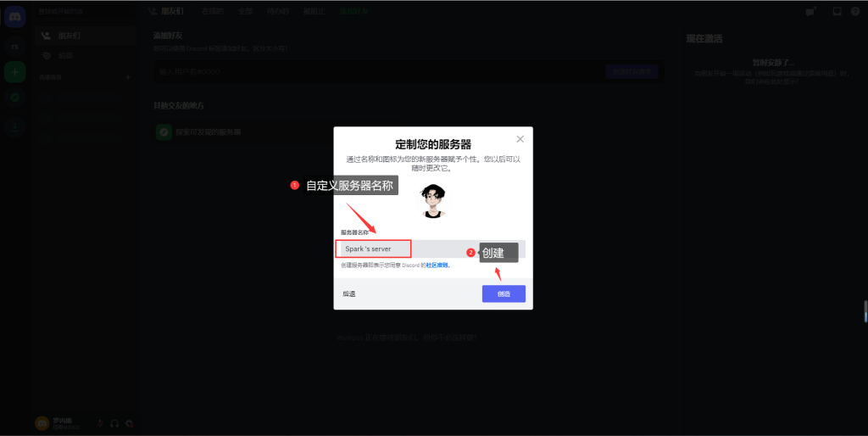Open the 社区准则 link

[x=437, y=266]
